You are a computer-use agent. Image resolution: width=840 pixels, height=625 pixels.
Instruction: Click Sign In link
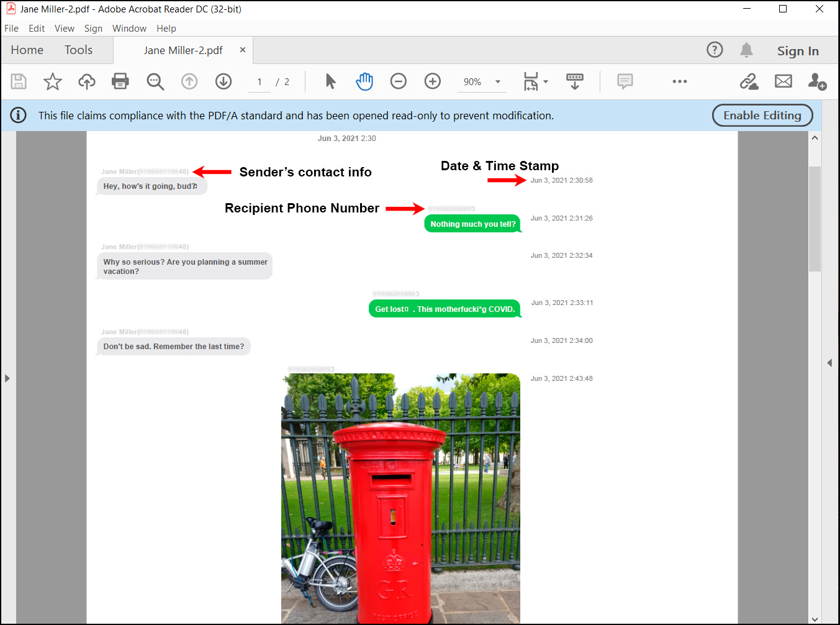coord(797,51)
